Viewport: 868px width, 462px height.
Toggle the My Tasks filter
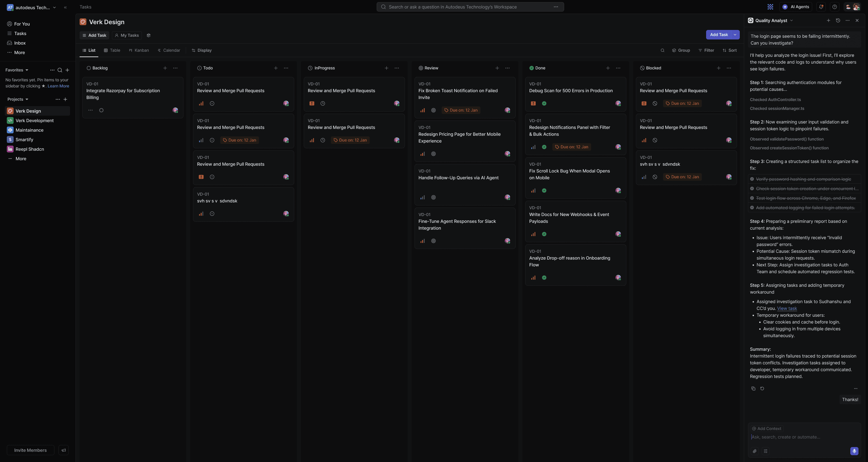click(x=127, y=35)
